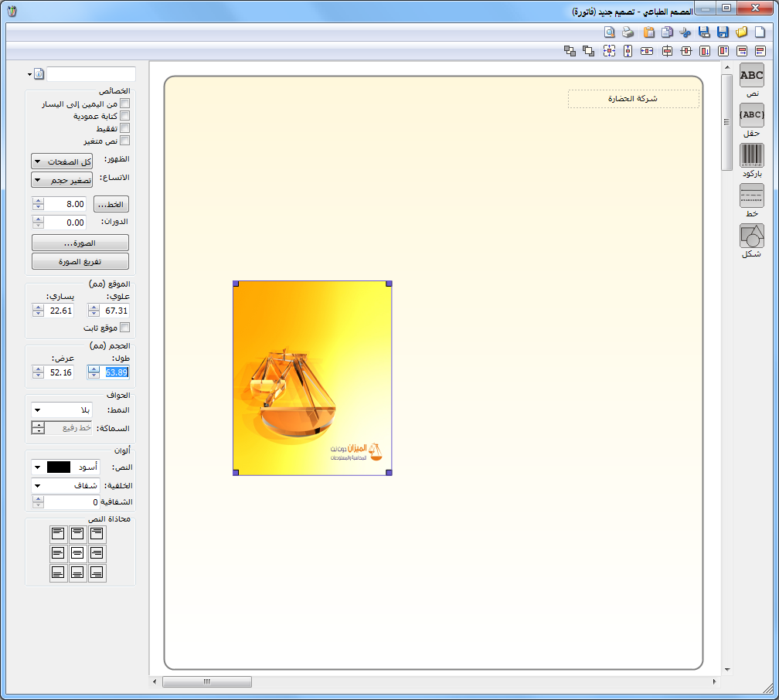This screenshot has width=779, height=700.
Task: Set text alignment to middle-center
Action: (x=77, y=553)
